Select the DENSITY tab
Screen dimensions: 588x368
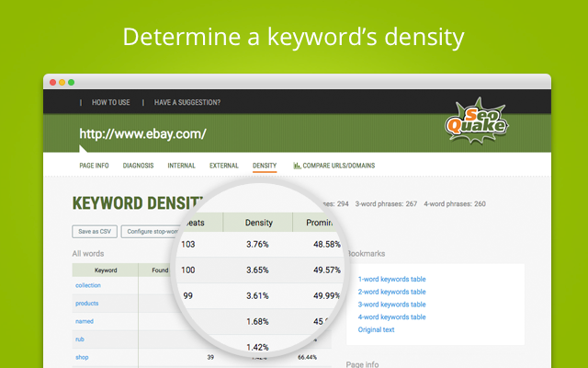pos(265,166)
